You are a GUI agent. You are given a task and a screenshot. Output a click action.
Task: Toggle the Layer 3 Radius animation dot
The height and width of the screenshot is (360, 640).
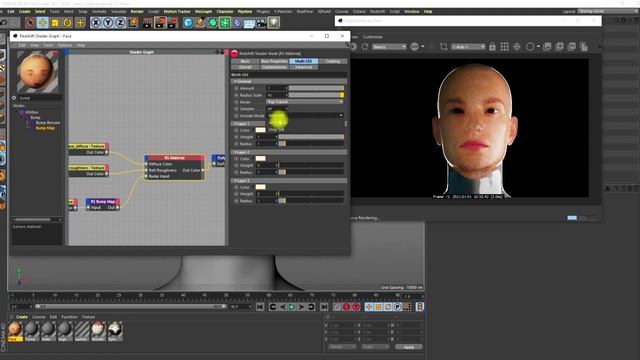[x=236, y=201]
